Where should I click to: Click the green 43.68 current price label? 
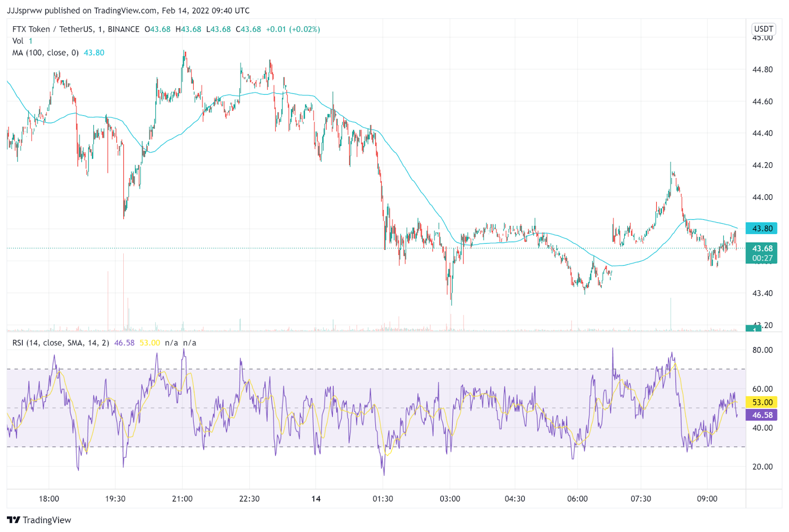coord(761,253)
